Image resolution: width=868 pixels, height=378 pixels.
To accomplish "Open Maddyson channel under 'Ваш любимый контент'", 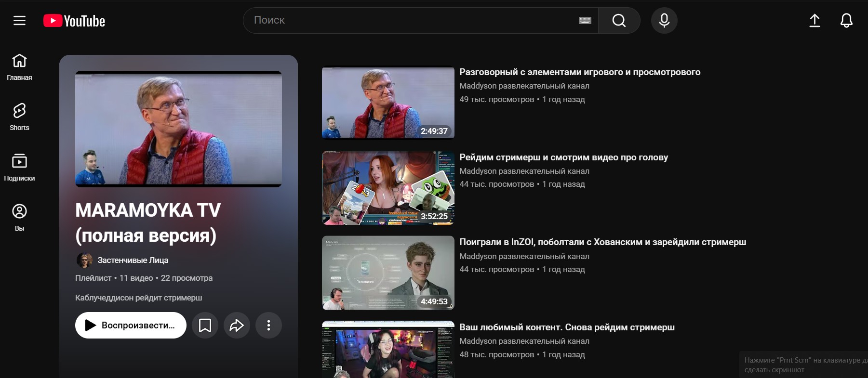I will click(524, 341).
